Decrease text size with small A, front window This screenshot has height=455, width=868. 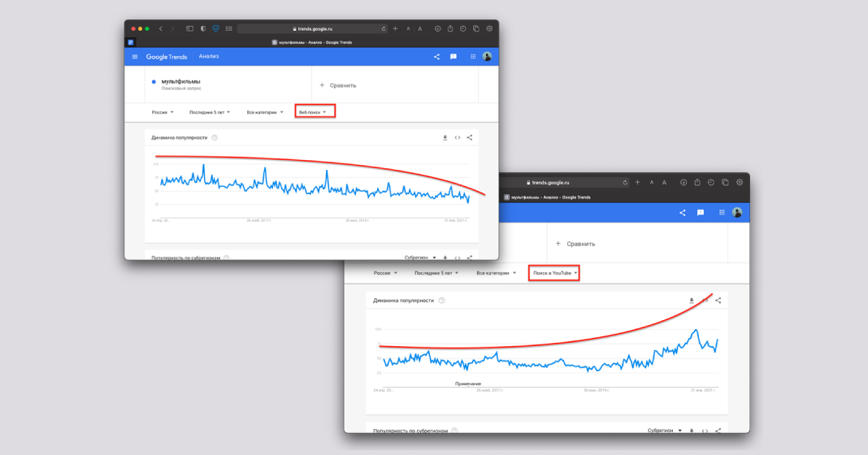pyautogui.click(x=409, y=28)
